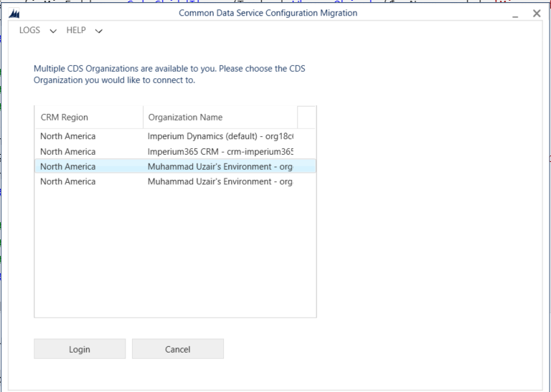Click the blank third column header
Image resolution: width=551 pixels, height=392 pixels.
pyautogui.click(x=306, y=118)
